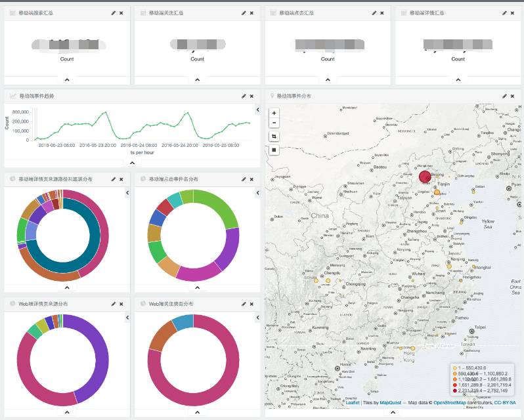Viewport: 524px width, 420px height.
Task: Edit the 移动端事件趋势 line chart panel
Action: [x=244, y=96]
